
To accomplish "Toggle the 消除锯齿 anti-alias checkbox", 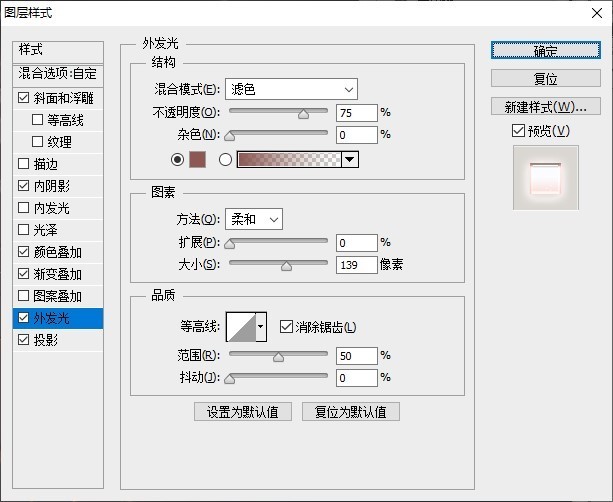I will pyautogui.click(x=286, y=327).
